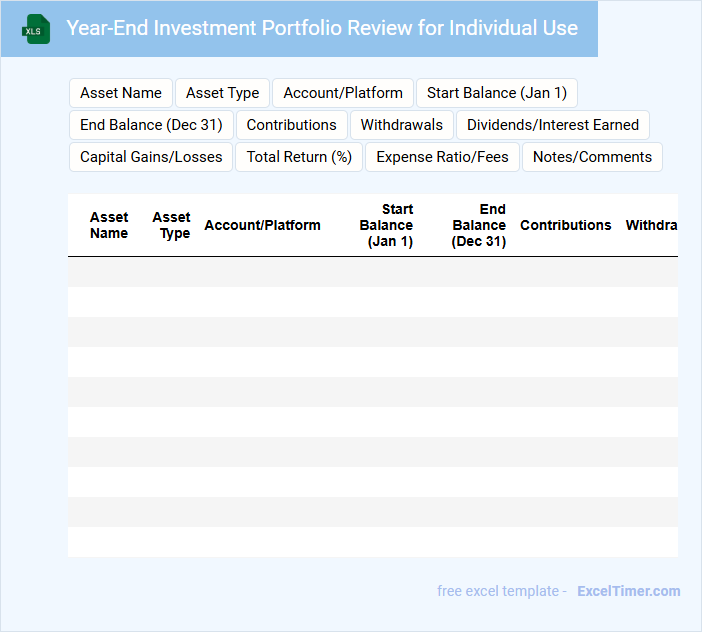Click the Start Balance (Jan 1) column header

387,225
